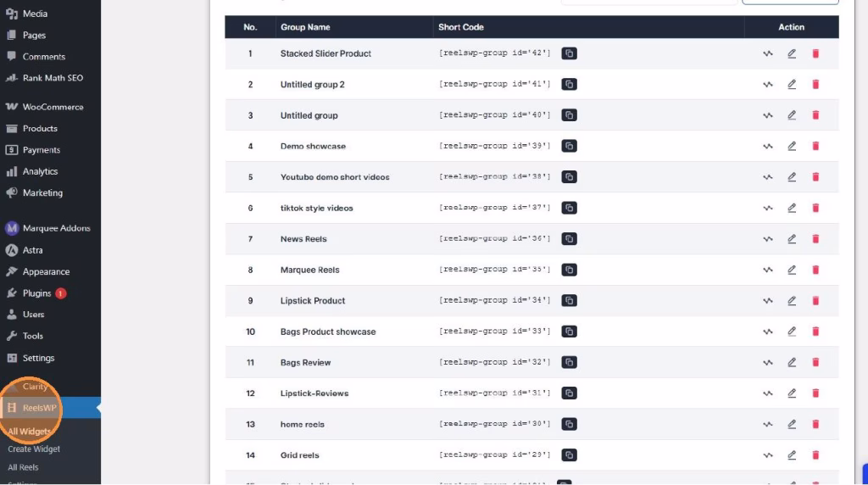Click the search field above the table
The image size is (868, 485).
point(648,2)
